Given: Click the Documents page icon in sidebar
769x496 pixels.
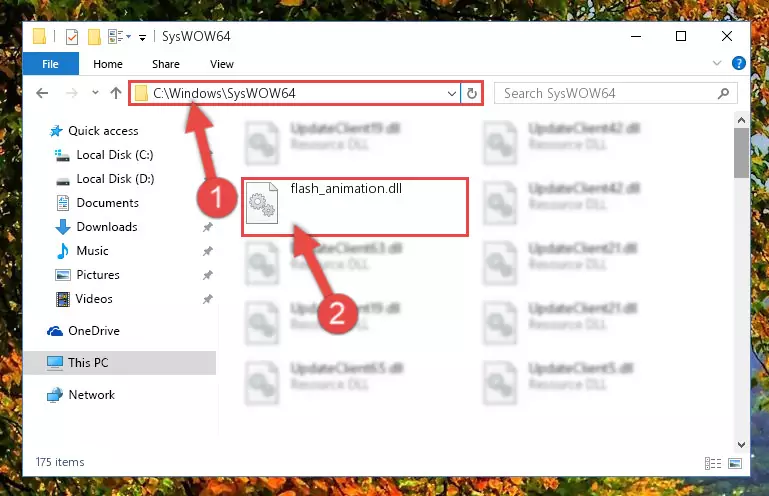Looking at the screenshot, I should click(x=63, y=203).
